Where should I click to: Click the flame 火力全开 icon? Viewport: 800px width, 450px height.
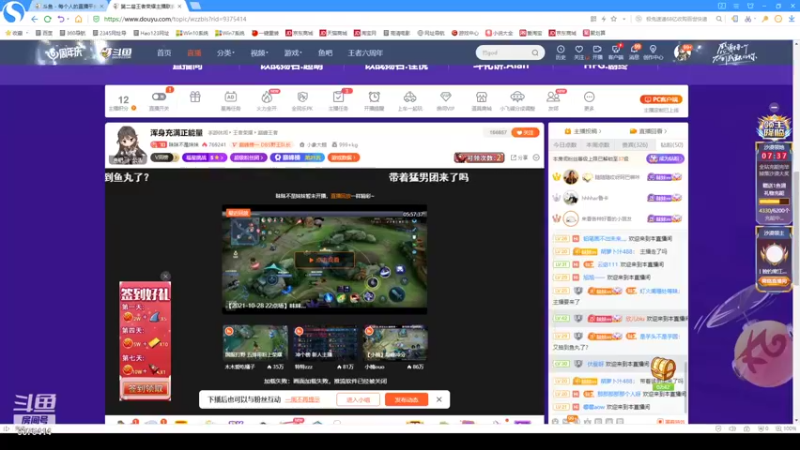pos(266,97)
